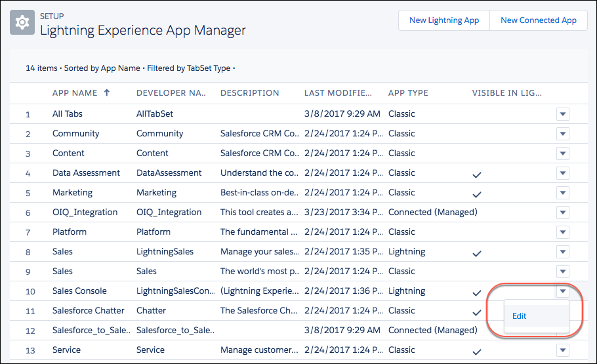The height and width of the screenshot is (364, 597).
Task: Open the row actions dropdown for Service
Action: tap(563, 350)
